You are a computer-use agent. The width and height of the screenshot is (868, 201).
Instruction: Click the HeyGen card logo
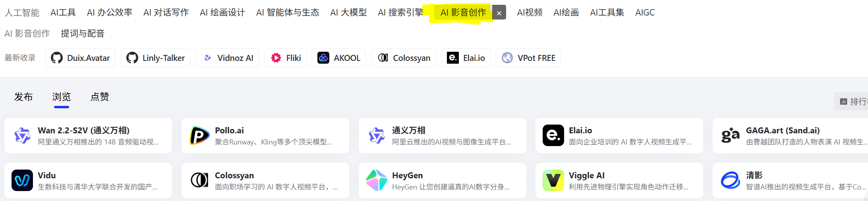click(x=377, y=180)
